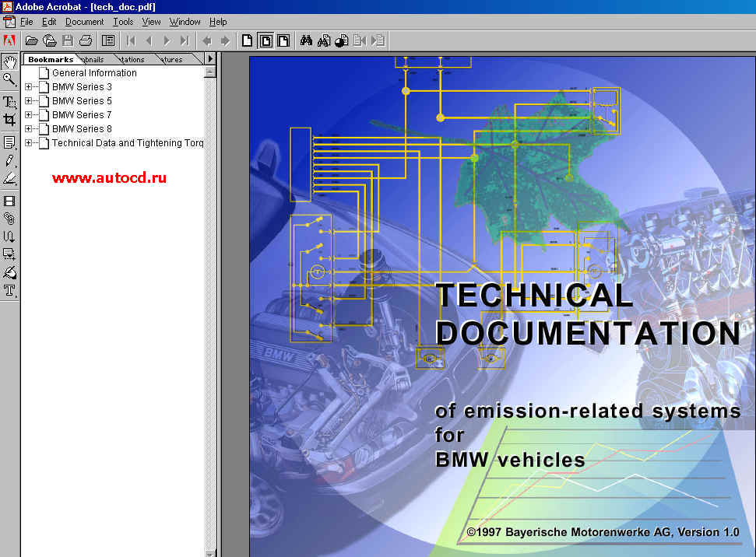Select the Actual Size page view icon
Screen dimensions: 756x557
click(248, 40)
